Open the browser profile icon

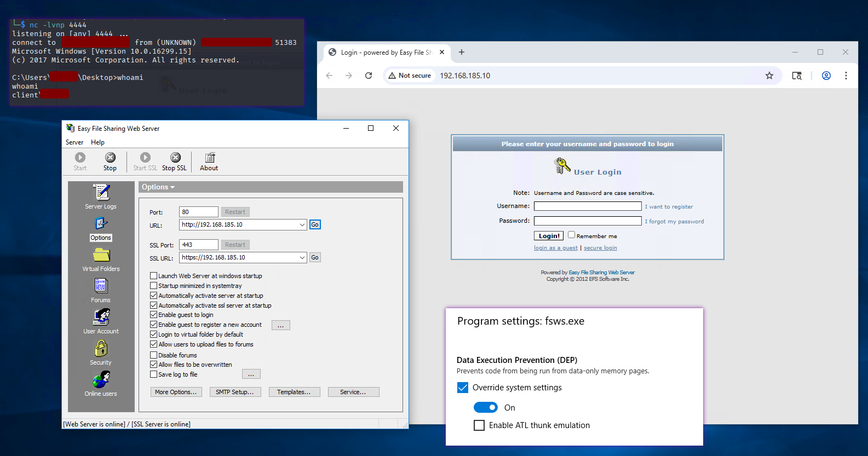pyautogui.click(x=826, y=76)
